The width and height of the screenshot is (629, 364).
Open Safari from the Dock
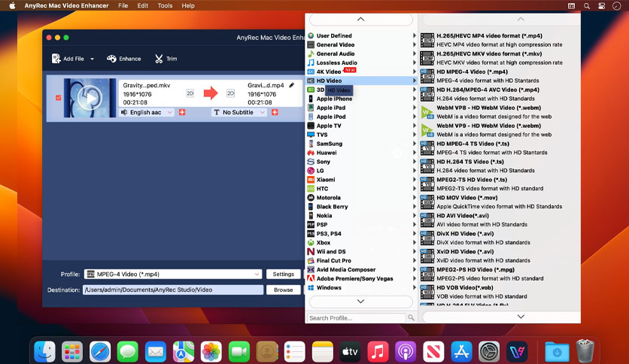[100, 351]
